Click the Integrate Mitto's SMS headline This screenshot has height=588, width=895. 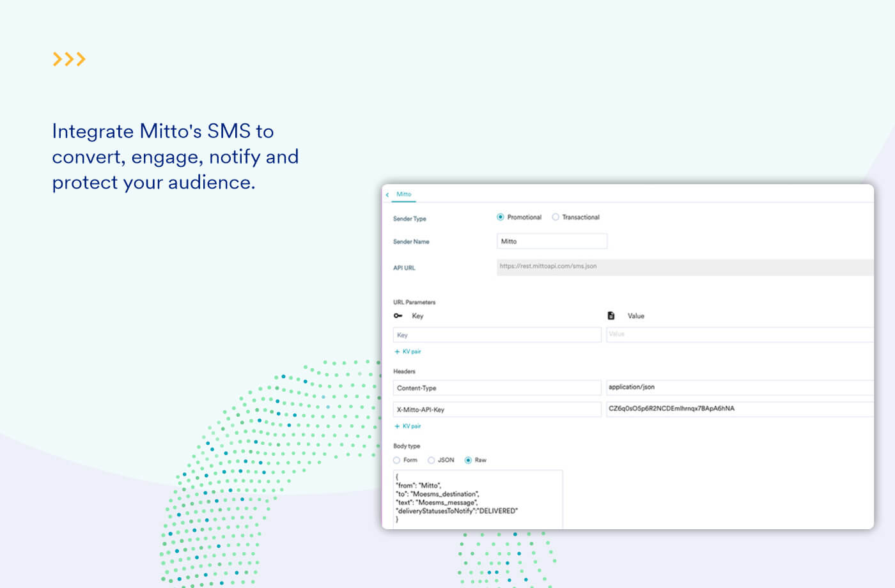175,157
